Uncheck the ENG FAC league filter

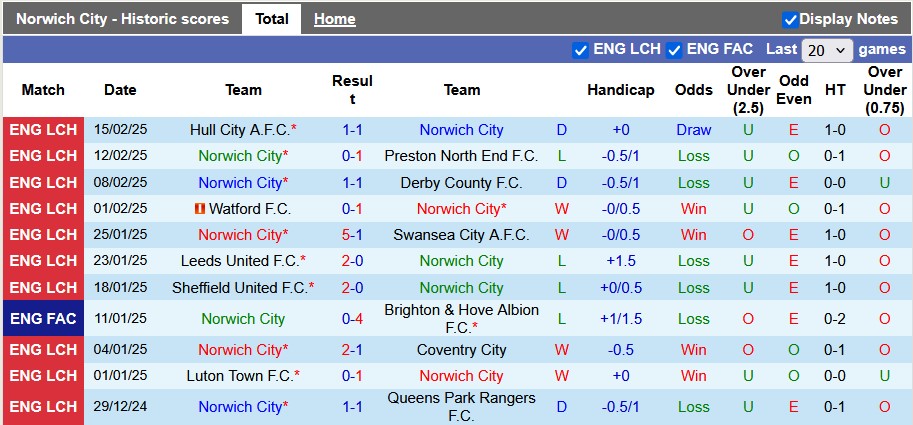coord(674,50)
